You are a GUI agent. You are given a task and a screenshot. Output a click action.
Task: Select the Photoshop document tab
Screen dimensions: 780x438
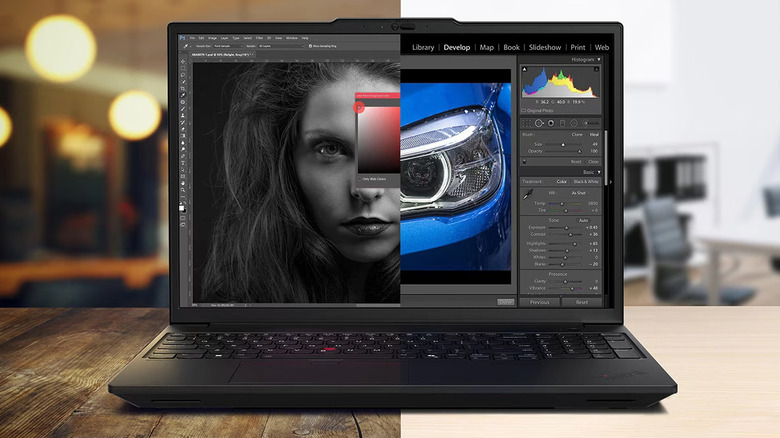tap(223, 54)
